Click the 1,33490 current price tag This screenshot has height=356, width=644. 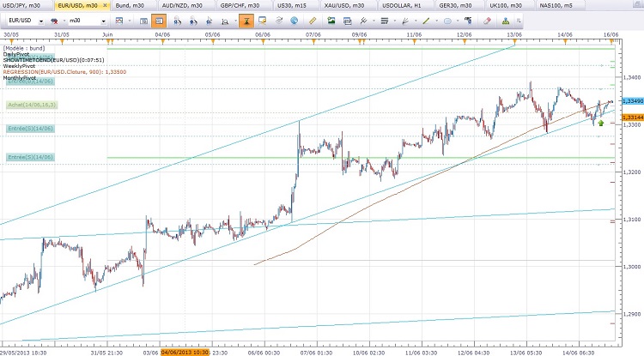click(633, 101)
